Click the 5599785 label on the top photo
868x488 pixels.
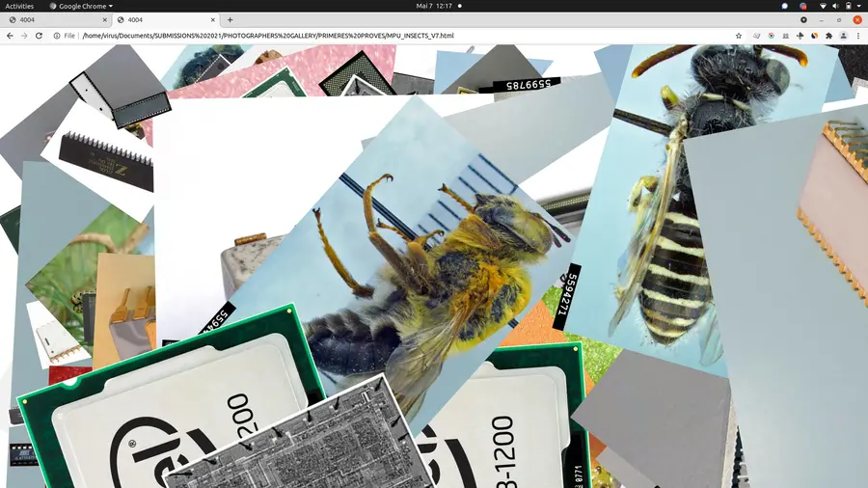pos(529,85)
